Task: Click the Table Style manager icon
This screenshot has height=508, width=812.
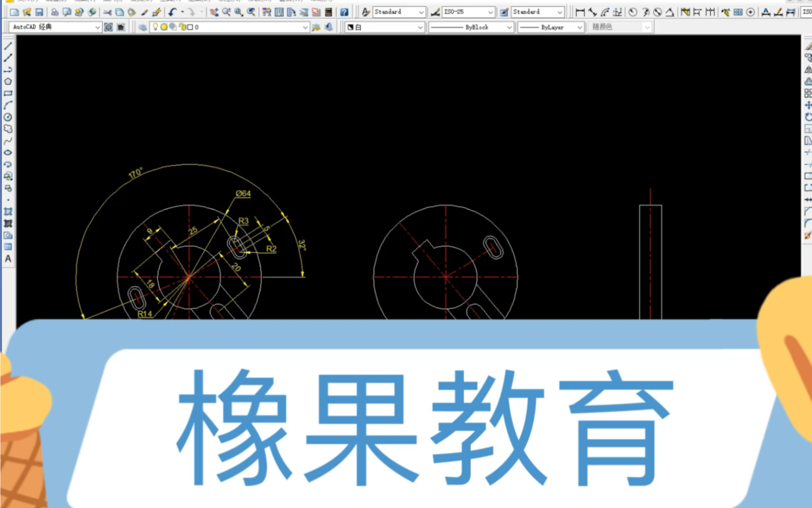Action: [x=504, y=12]
